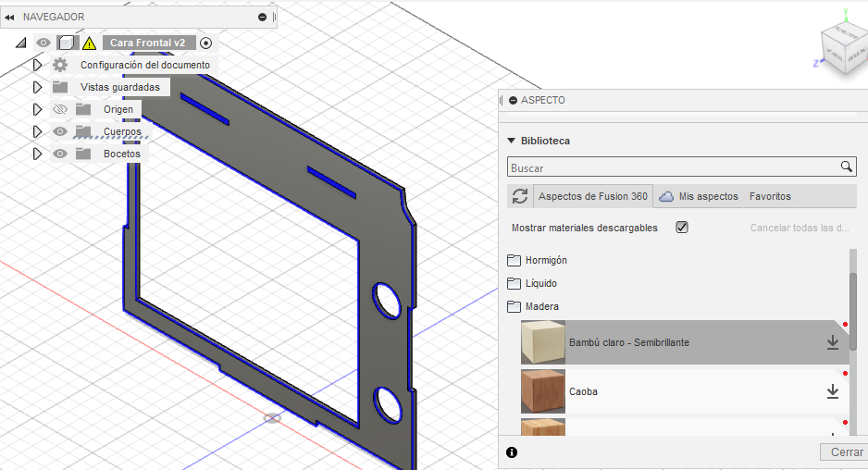Image resolution: width=868 pixels, height=470 pixels.
Task: Activate component radio button beside Cara Frontal v2
Action: point(206,43)
